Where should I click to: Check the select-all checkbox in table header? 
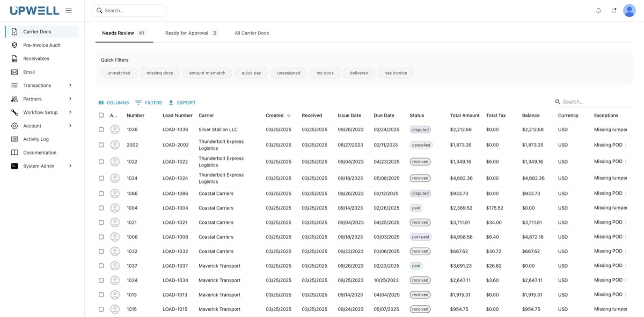click(x=100, y=115)
